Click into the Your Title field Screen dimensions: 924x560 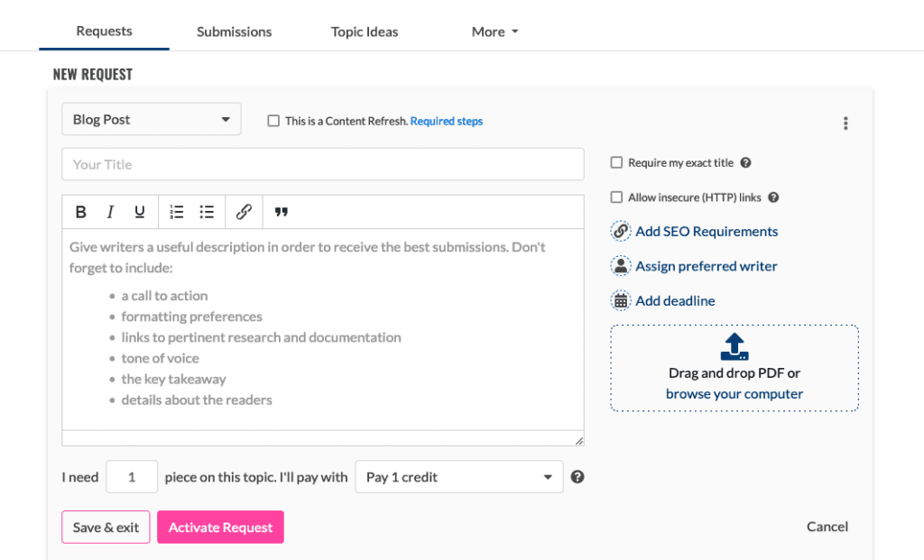[323, 164]
